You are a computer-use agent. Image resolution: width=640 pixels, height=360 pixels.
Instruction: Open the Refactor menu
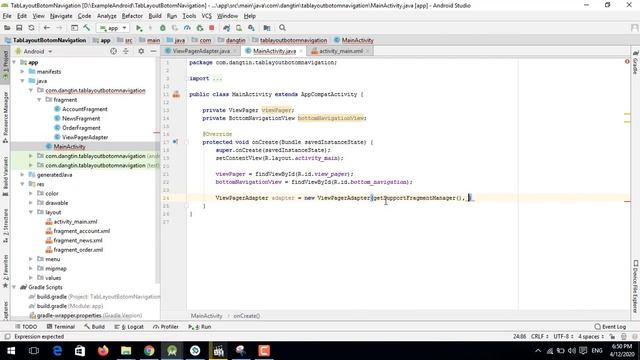[x=132, y=16]
